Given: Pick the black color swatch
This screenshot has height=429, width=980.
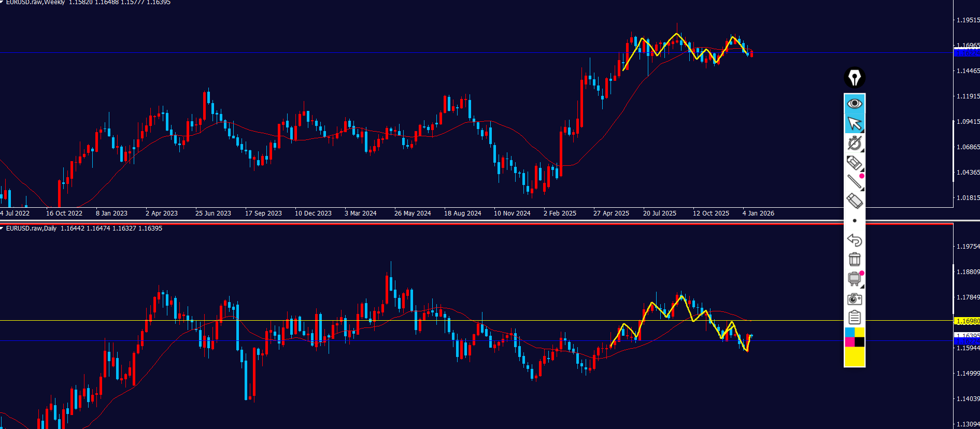Looking at the screenshot, I should pos(859,342).
